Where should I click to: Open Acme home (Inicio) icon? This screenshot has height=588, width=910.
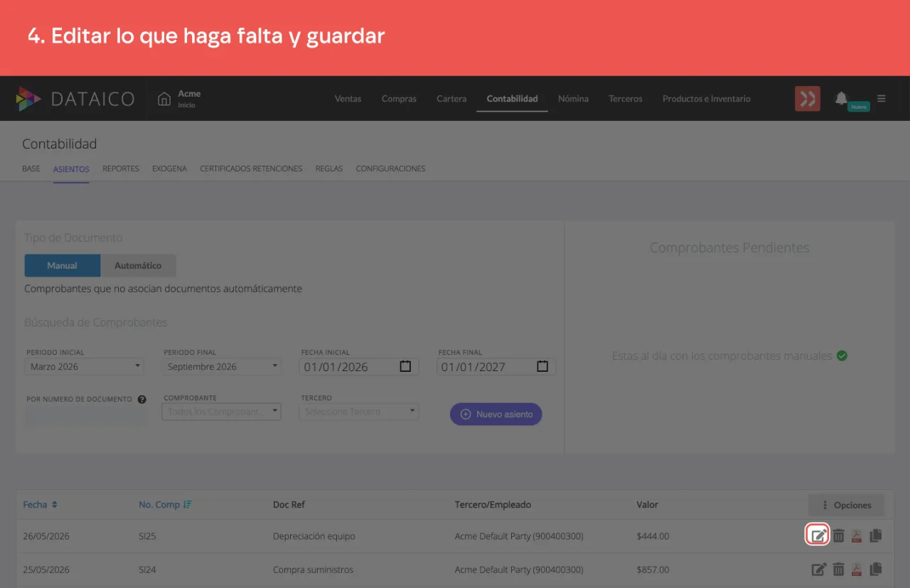(x=164, y=99)
